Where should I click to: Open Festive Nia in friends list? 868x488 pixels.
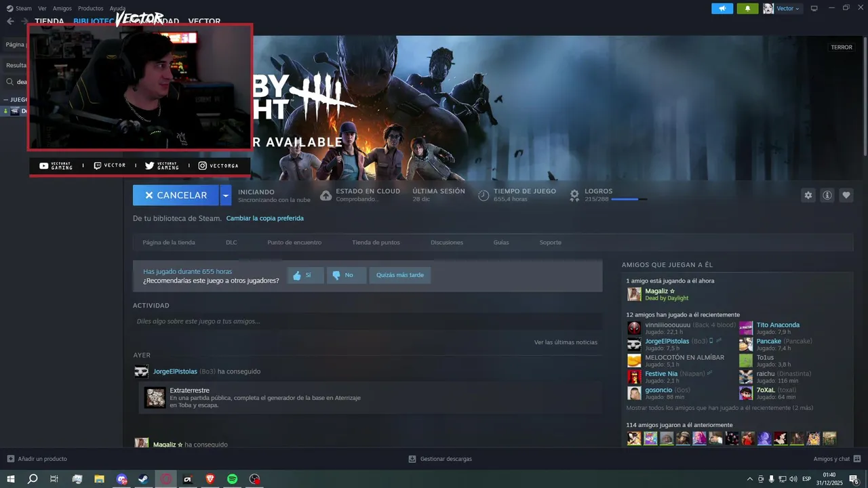661,373
